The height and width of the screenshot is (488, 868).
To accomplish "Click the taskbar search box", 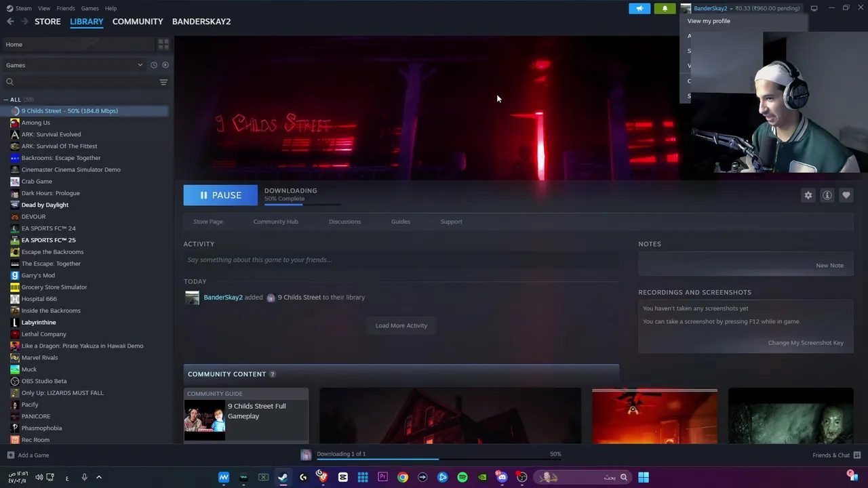I will click(584, 477).
